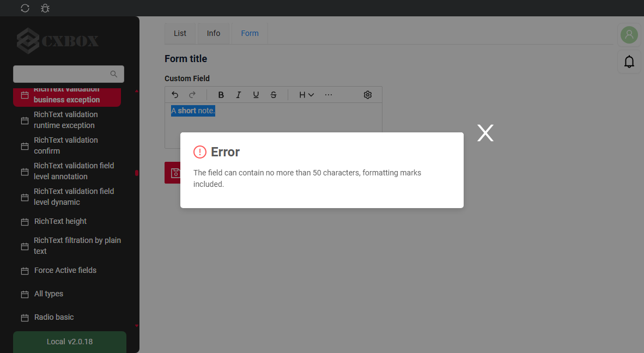Open RichText validation business exception menu item
644x353 pixels.
point(67,97)
